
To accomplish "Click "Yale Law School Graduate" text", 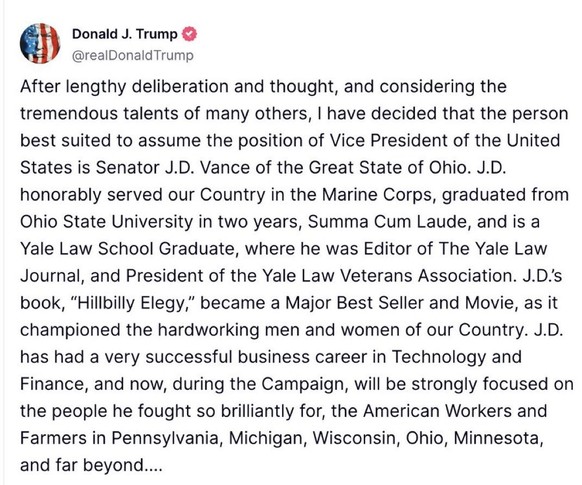I will coord(127,249).
